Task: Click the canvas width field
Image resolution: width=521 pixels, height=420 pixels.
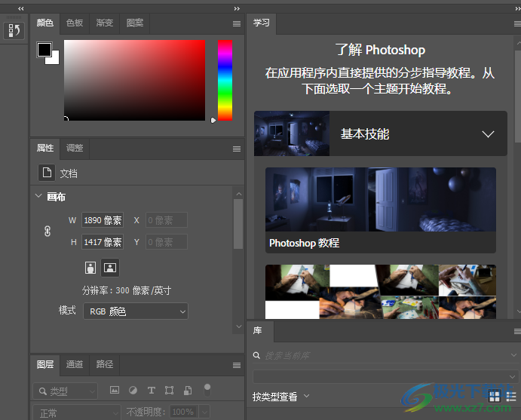Action: tap(103, 220)
